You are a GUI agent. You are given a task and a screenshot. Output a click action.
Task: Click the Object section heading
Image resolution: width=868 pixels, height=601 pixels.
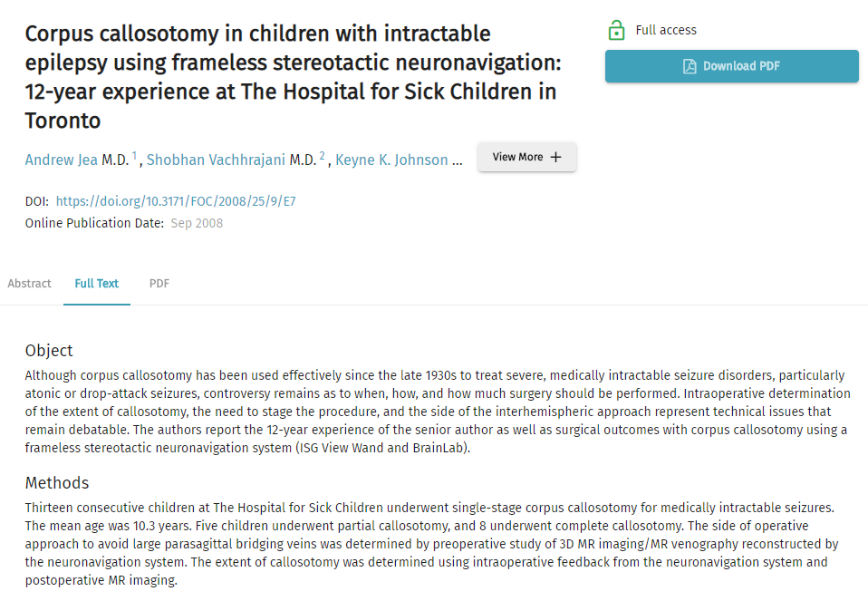coord(49,351)
